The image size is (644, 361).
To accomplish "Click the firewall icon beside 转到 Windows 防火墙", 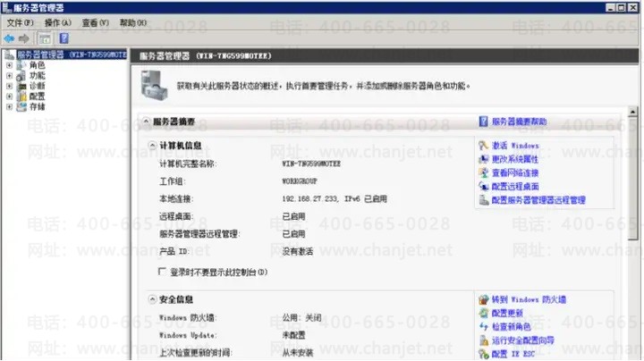I will tap(483, 299).
